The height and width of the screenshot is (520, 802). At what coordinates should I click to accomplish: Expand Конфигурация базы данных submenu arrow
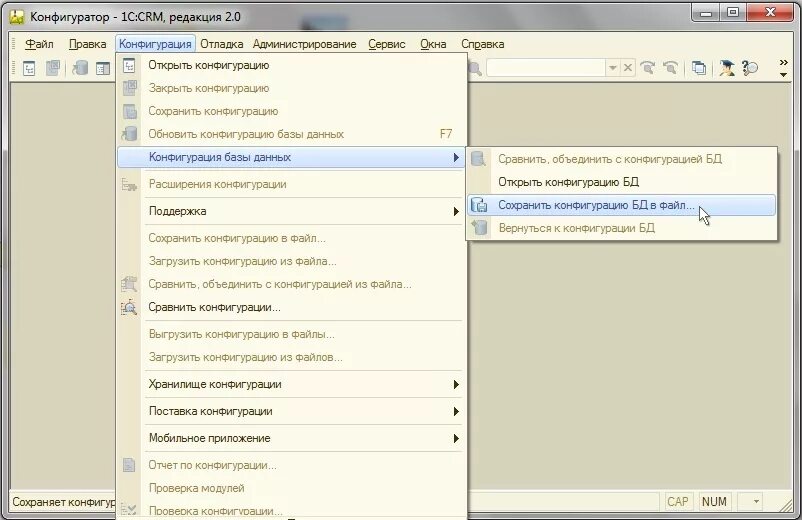tap(456, 157)
